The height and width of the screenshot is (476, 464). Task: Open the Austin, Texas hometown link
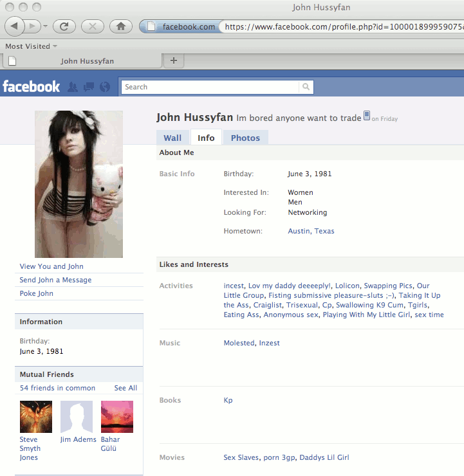[x=311, y=231]
